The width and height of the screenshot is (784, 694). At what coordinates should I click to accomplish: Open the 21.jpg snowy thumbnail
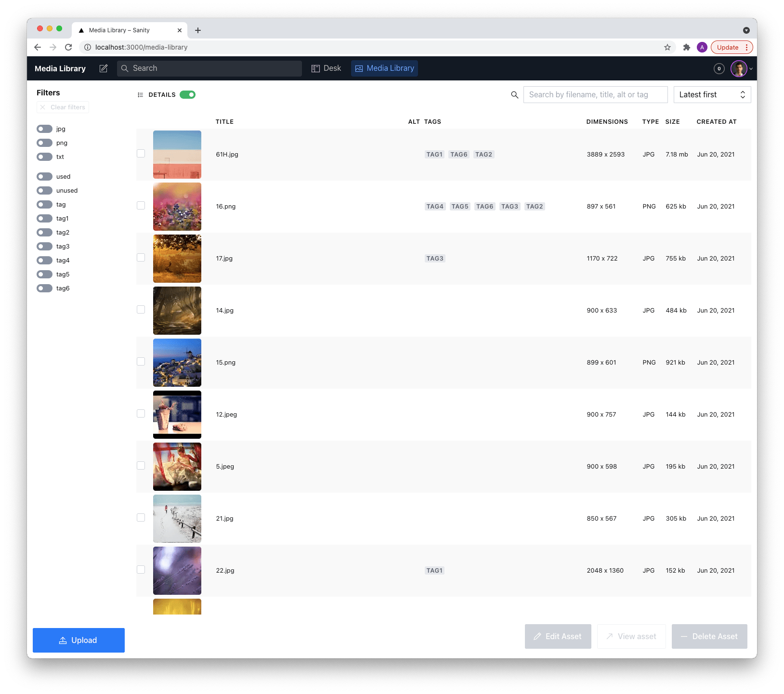pos(177,519)
